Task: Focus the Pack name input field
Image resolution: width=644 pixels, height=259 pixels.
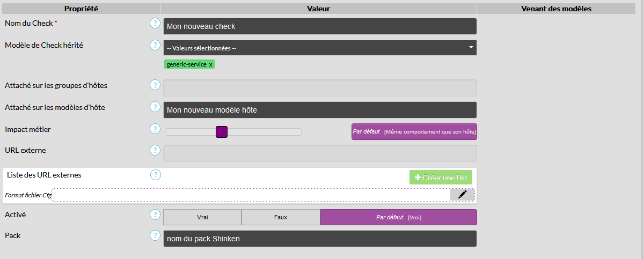Action: click(320, 239)
